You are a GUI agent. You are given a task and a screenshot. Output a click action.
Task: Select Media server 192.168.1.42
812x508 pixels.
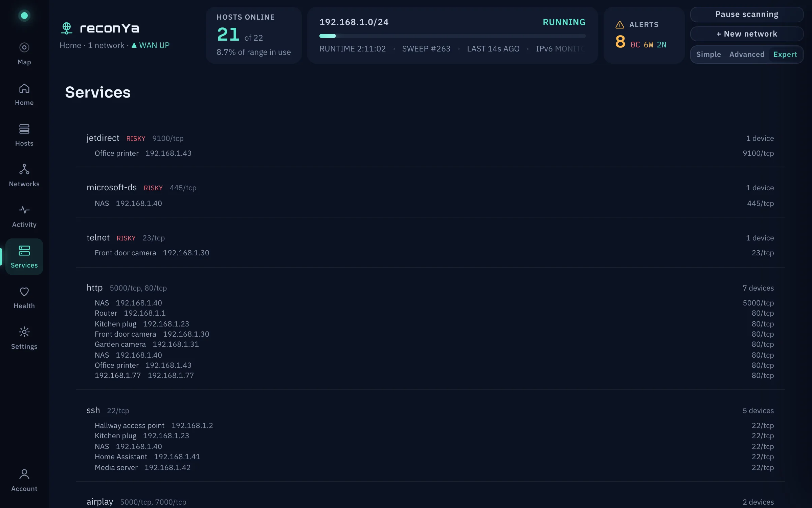434,468
